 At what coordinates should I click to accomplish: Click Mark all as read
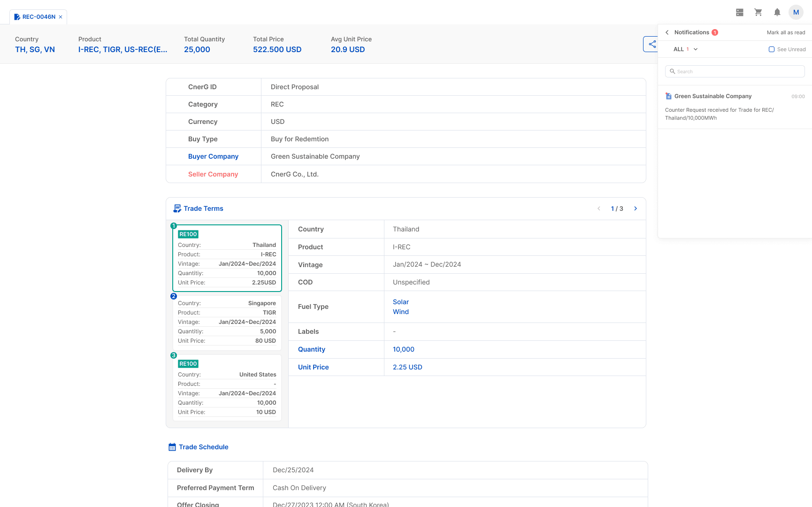click(786, 32)
